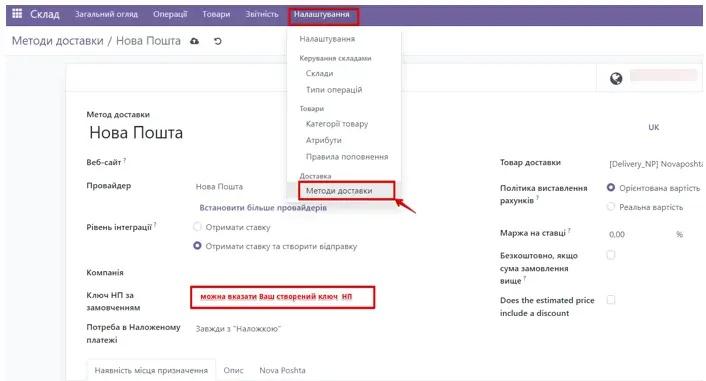Open the Звітність menu
Viewport: 706px width, 381px height.
tap(262, 14)
